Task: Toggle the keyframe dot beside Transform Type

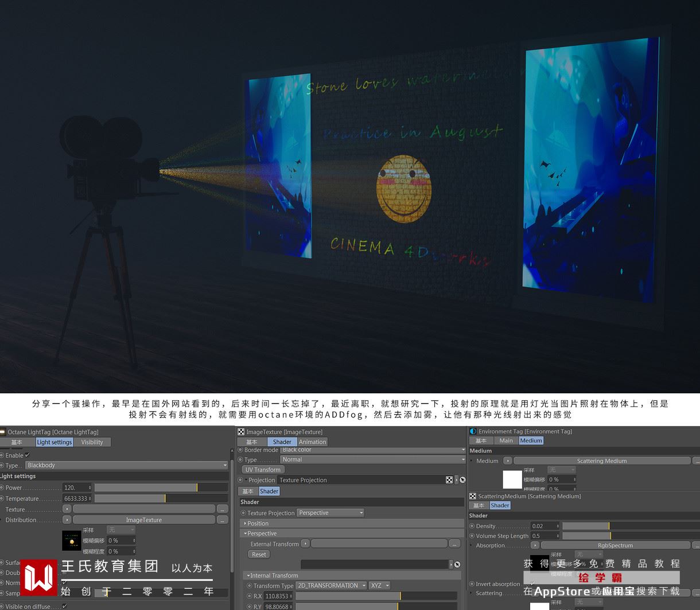Action: tap(249, 586)
